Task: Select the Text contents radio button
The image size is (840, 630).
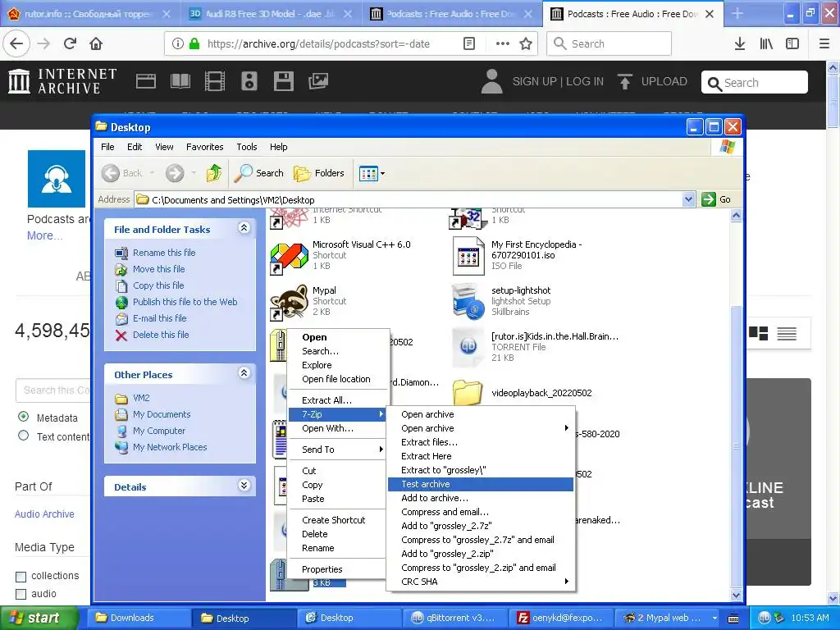Action: 23,436
